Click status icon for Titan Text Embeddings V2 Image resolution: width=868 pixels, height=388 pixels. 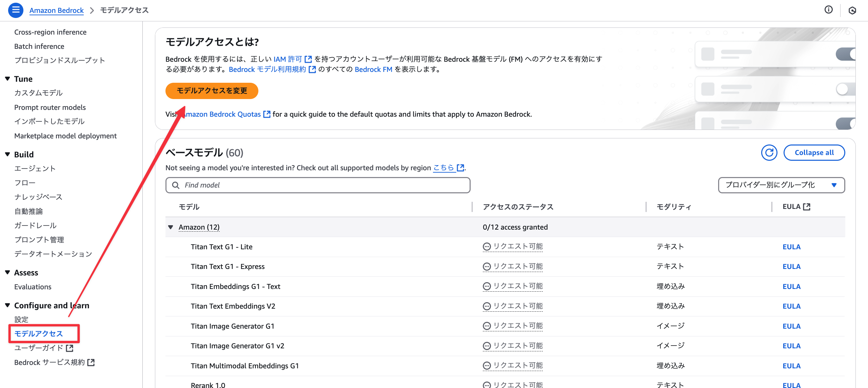click(x=487, y=306)
